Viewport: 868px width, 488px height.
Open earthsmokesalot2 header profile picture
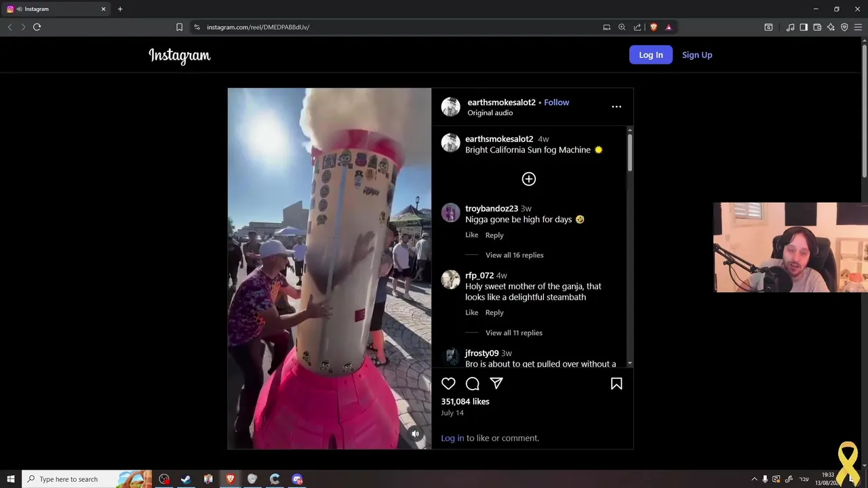pos(451,107)
